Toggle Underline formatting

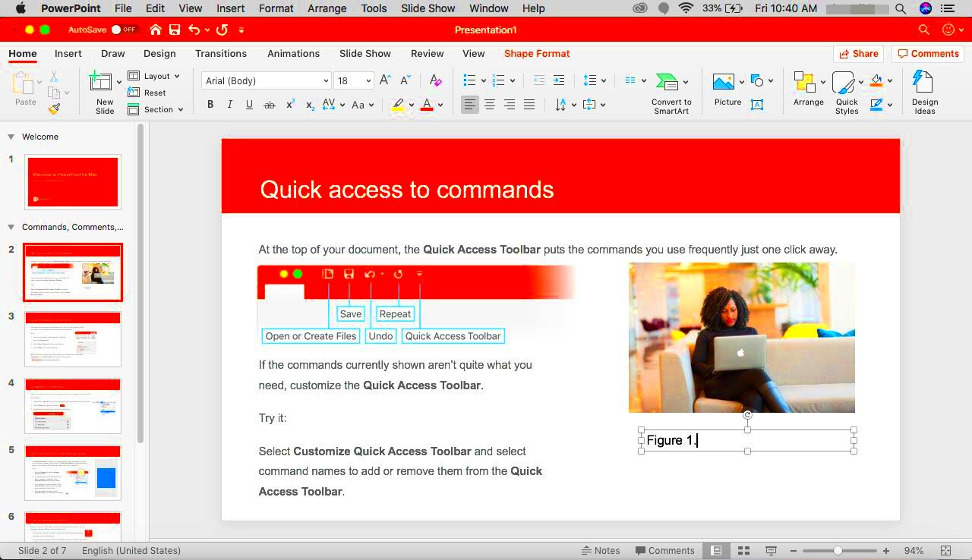249,105
